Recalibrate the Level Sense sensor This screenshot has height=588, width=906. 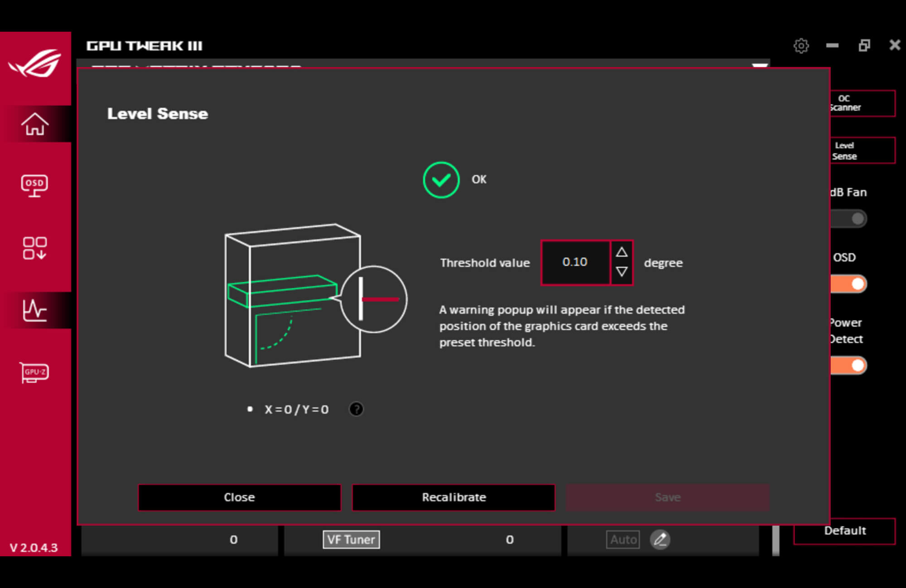pyautogui.click(x=453, y=497)
